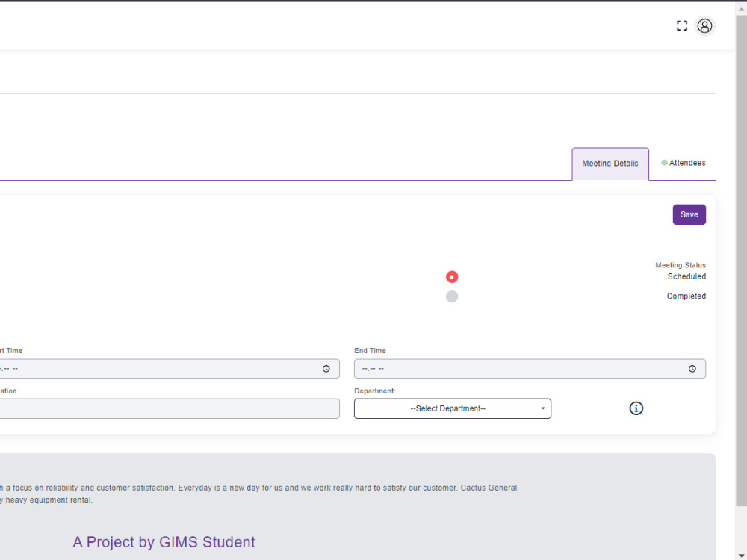
Task: Open the Start Time clock picker
Action: click(x=326, y=369)
